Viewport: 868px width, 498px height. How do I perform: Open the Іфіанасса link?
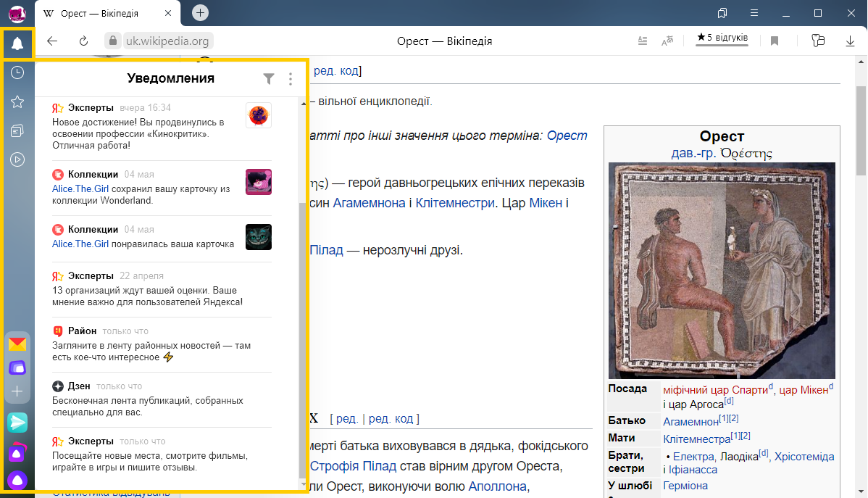(693, 470)
